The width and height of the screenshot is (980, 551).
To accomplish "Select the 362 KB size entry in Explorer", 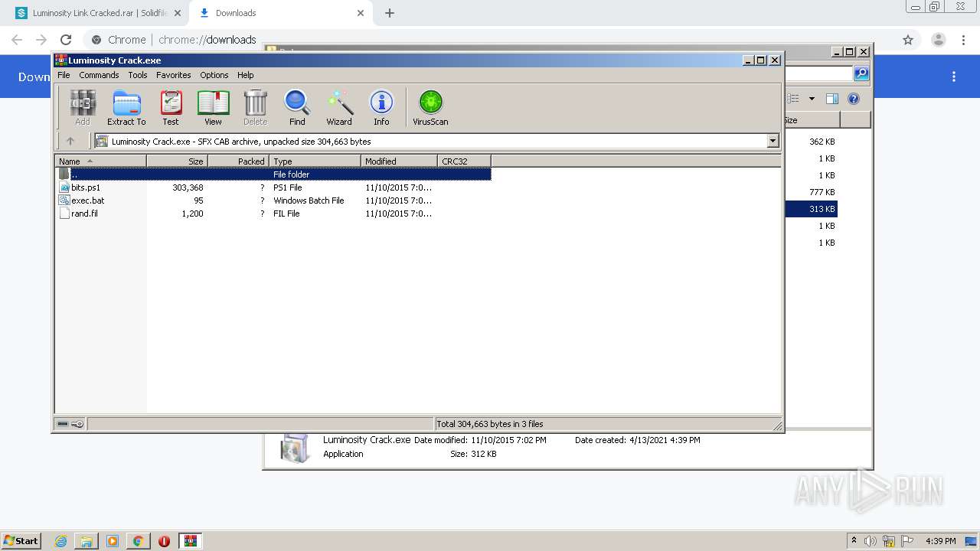I will point(822,142).
